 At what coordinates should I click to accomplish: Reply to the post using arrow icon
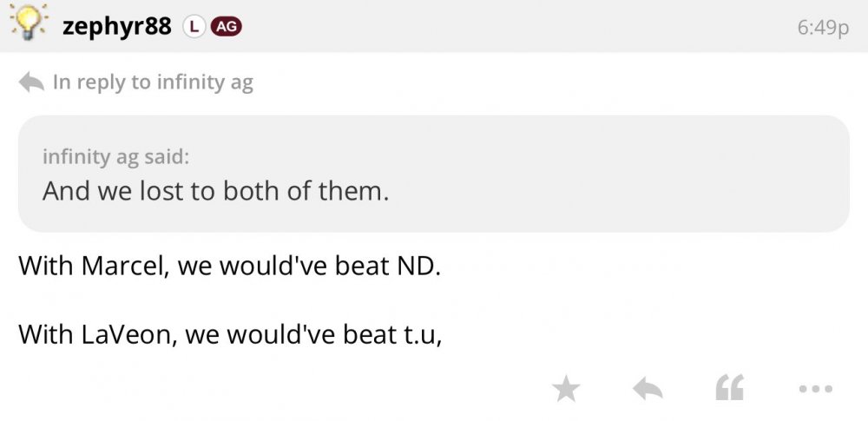[648, 390]
